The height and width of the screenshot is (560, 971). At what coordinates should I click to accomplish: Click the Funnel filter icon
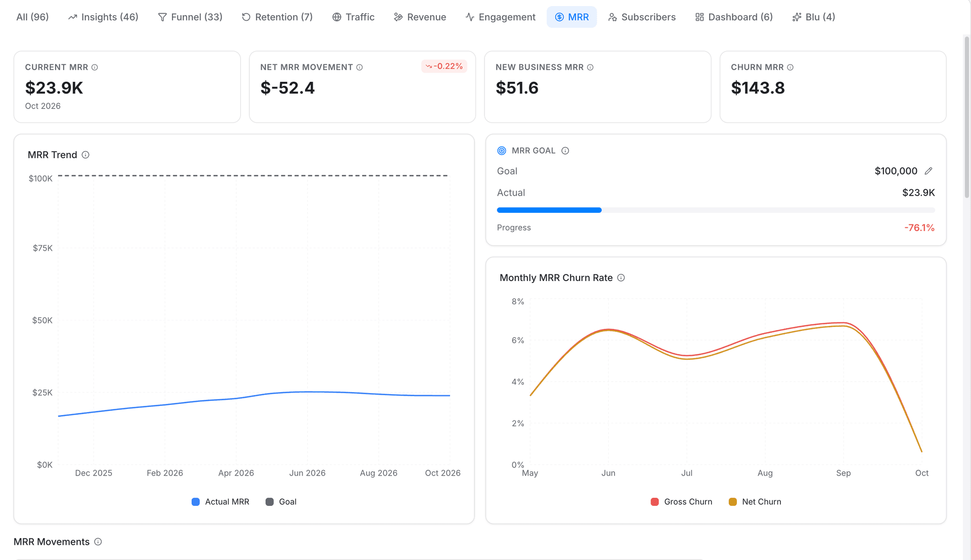pyautogui.click(x=162, y=17)
